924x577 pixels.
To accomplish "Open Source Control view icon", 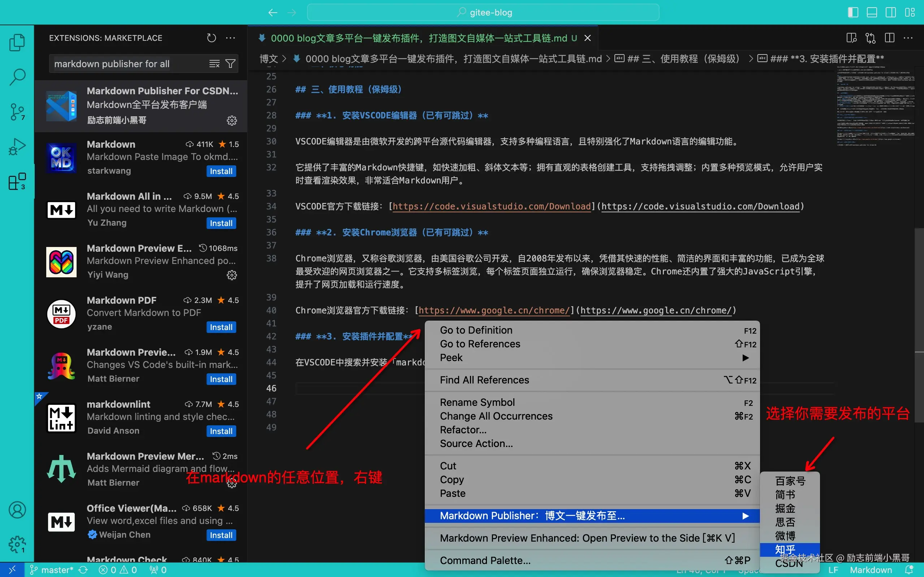I will tap(17, 112).
